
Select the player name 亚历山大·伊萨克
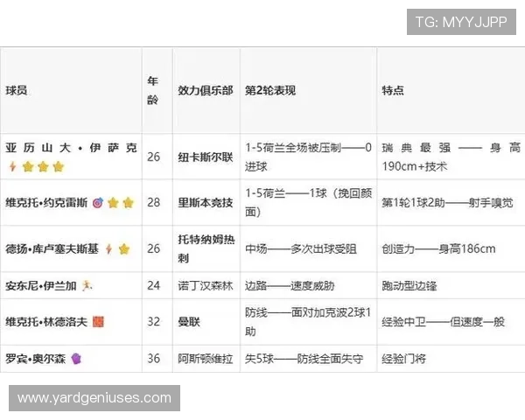[71, 148]
